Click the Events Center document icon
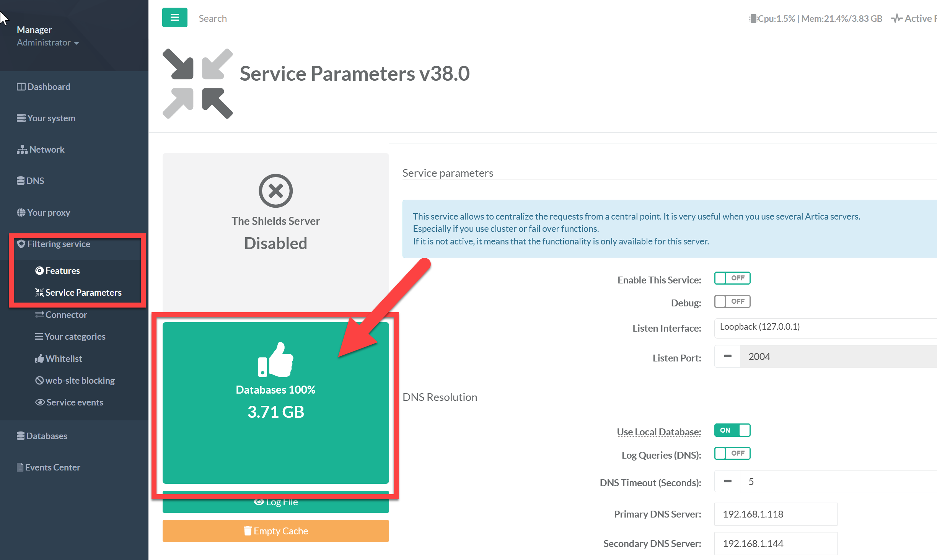Image resolution: width=937 pixels, height=560 pixels. [x=20, y=467]
